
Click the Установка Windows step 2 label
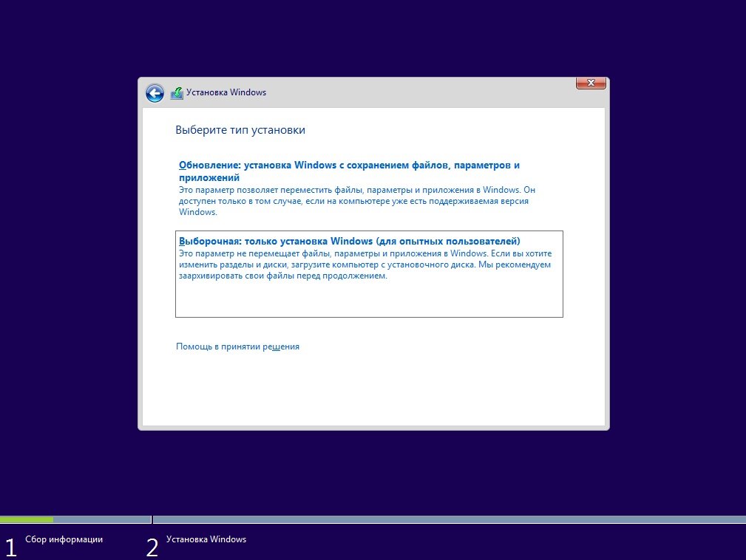tap(206, 539)
